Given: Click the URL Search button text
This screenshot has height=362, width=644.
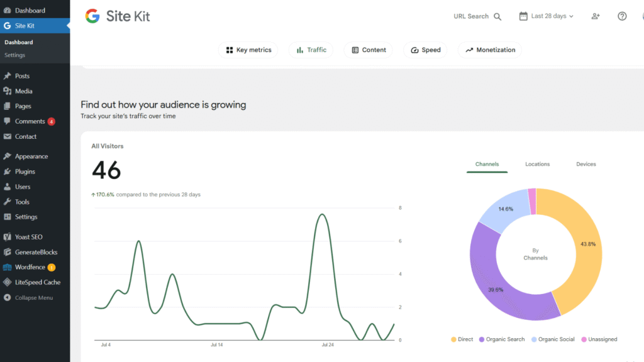Looking at the screenshot, I should point(471,16).
